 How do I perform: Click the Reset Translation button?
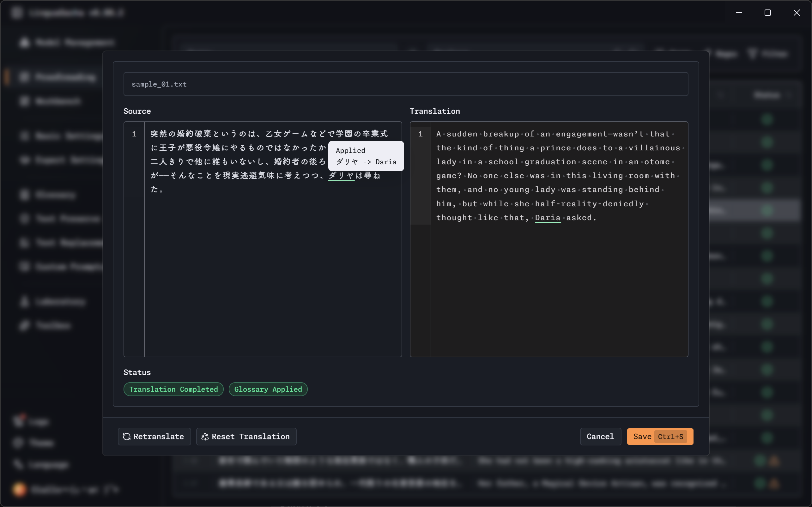tap(246, 436)
